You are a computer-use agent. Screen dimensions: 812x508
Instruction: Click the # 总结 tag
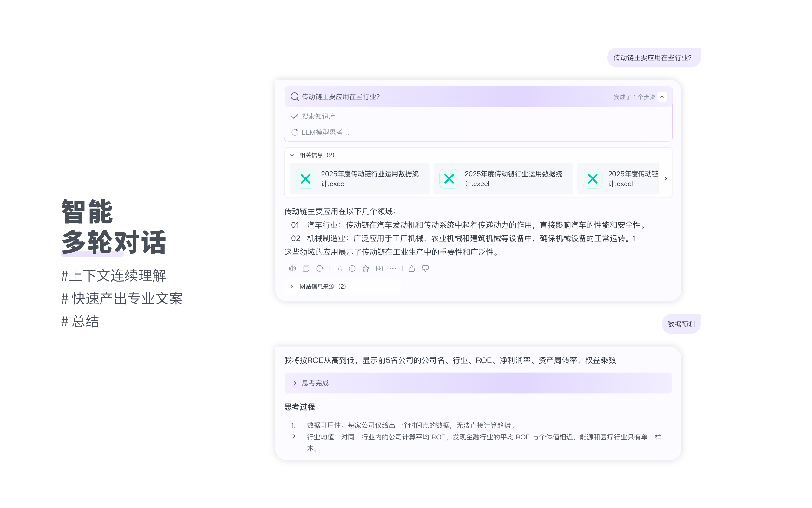pyautogui.click(x=80, y=321)
